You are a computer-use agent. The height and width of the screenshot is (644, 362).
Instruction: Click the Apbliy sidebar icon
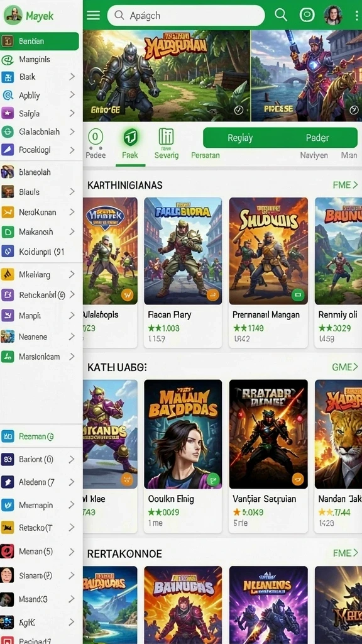[x=8, y=96]
